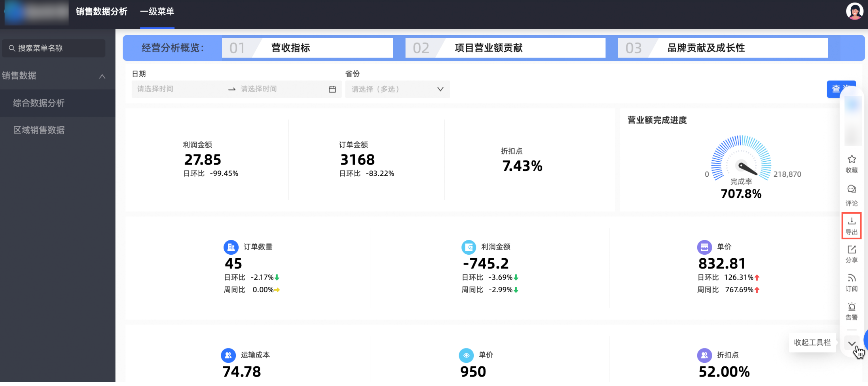The width and height of the screenshot is (868, 386).
Task: Open the Subscribe (订阅) icon
Action: pos(851,279)
